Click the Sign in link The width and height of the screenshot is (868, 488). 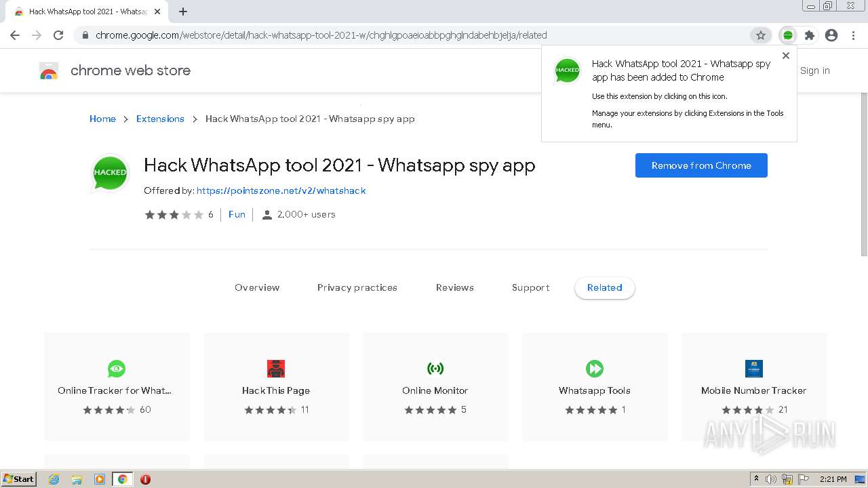tap(814, 70)
